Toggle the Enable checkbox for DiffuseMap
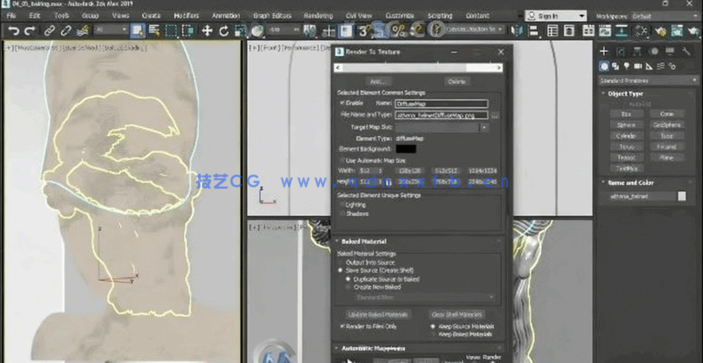 [343, 103]
